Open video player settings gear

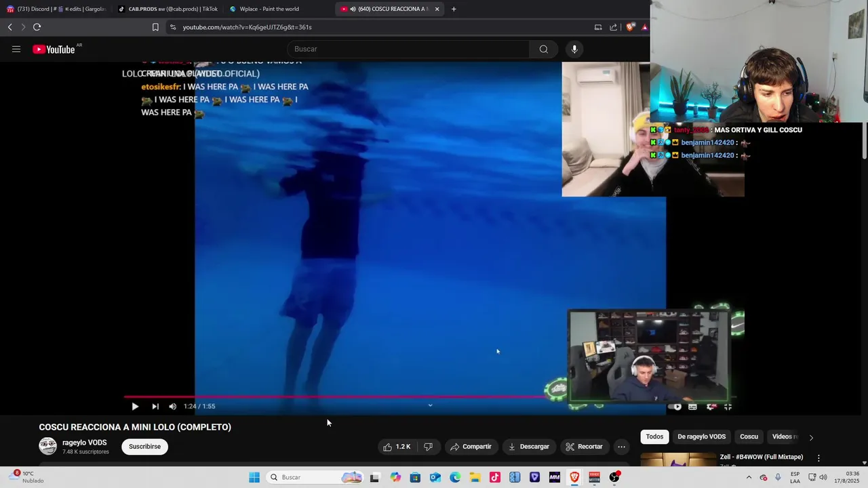711,407
